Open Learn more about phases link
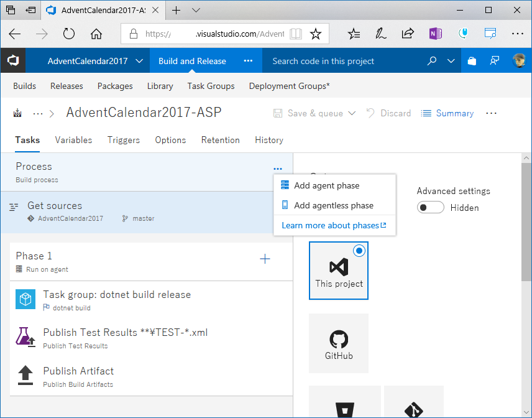This screenshot has width=532, height=418. click(x=334, y=225)
